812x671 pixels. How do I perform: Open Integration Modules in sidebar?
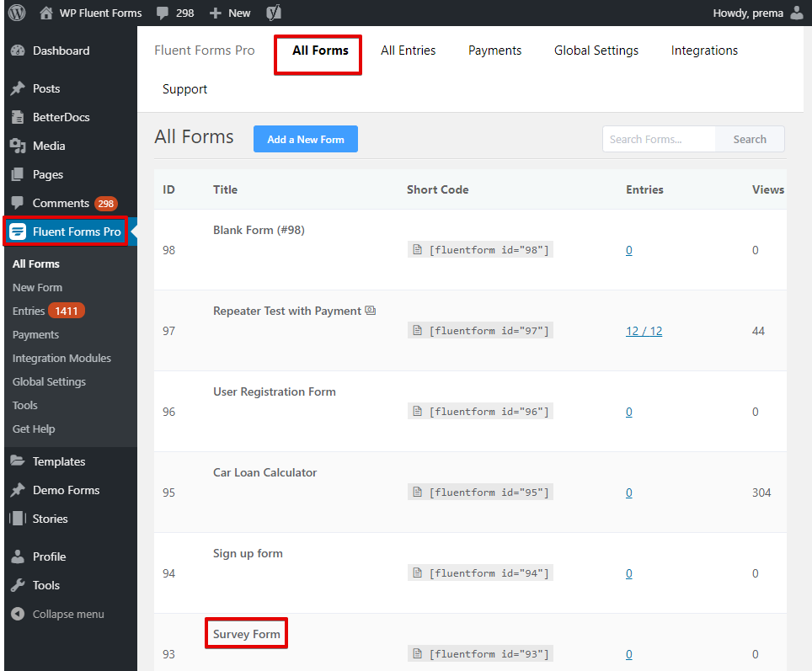(x=61, y=359)
